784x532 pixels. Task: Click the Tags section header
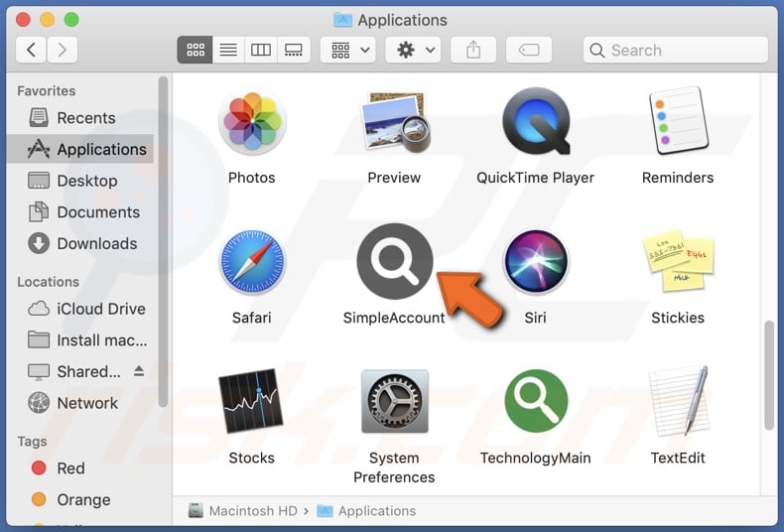click(x=32, y=442)
